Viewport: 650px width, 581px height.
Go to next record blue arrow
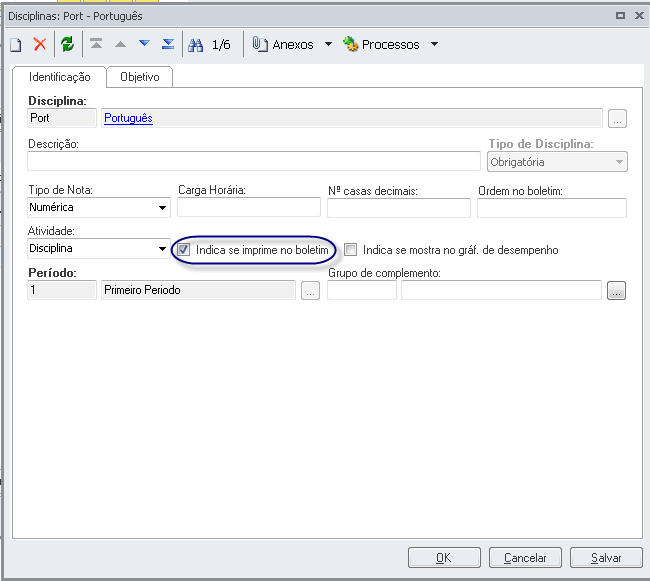(x=144, y=43)
